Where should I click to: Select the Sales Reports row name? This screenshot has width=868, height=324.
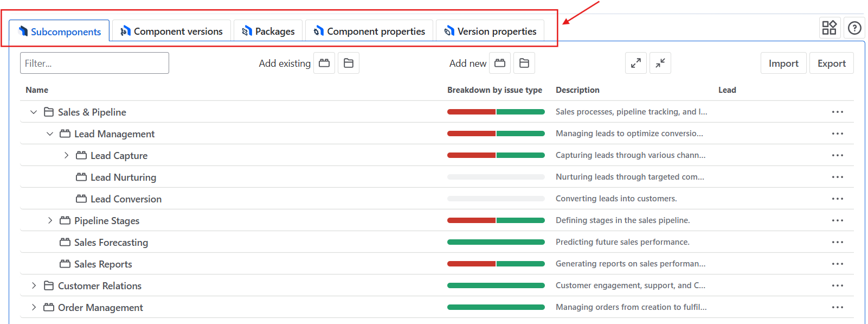(x=103, y=264)
